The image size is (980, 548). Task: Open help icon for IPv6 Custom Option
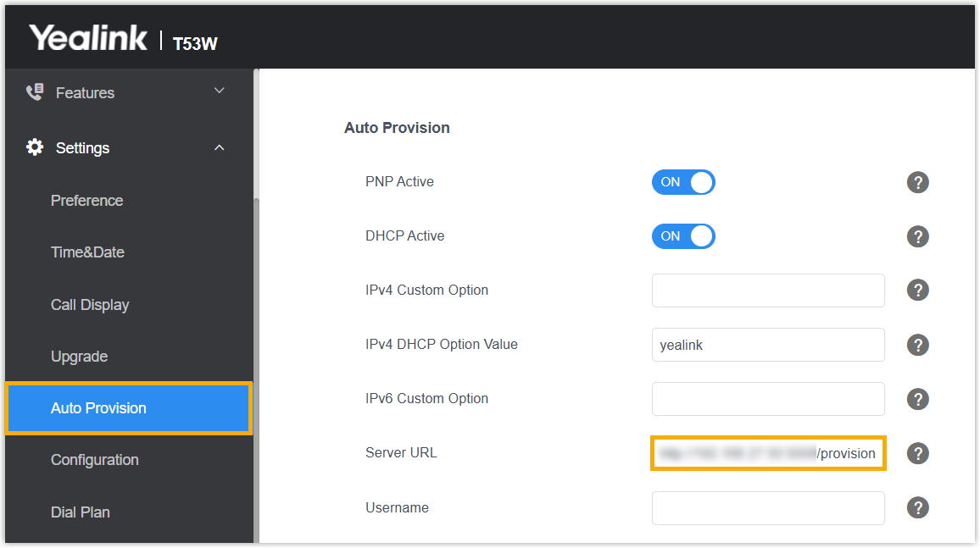917,399
